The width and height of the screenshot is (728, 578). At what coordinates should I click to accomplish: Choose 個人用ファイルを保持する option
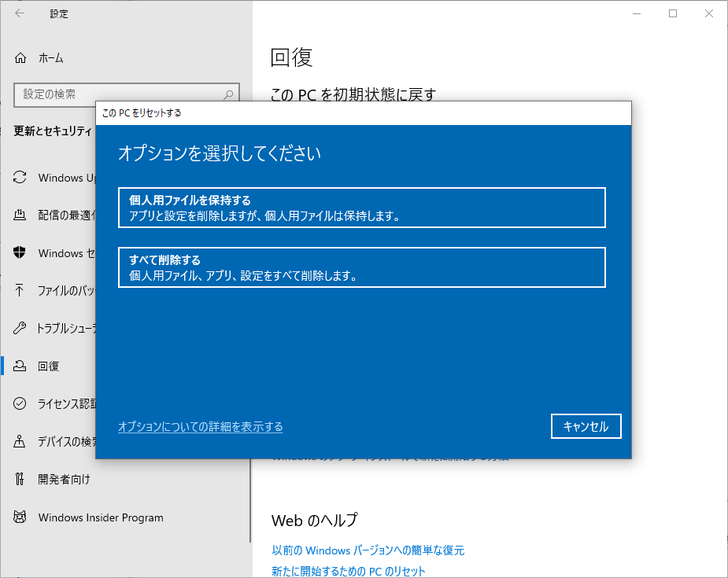[361, 208]
